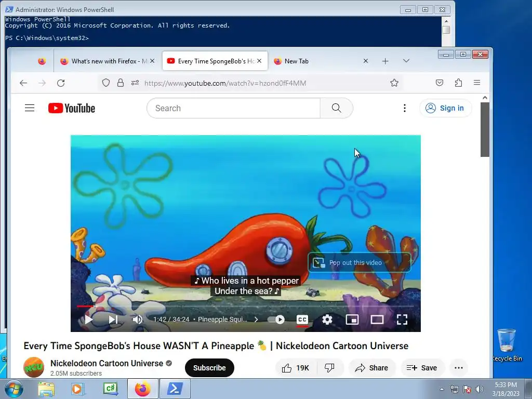The image size is (532, 399).
Task: Share the video
Action: coord(372,368)
